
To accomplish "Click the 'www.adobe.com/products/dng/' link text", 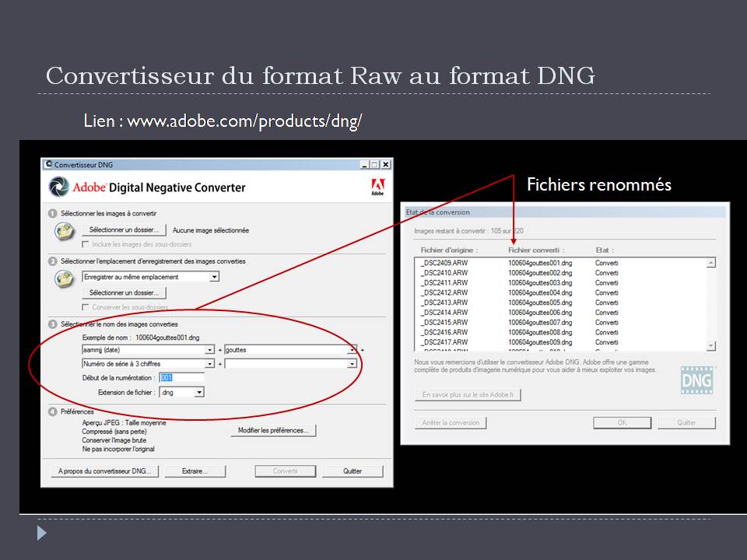I will 244,121.
